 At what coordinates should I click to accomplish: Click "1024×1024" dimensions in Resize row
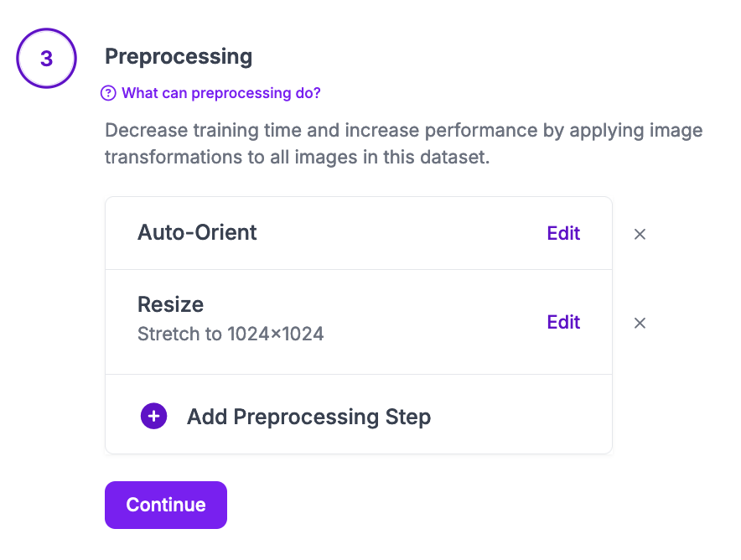pyautogui.click(x=276, y=334)
